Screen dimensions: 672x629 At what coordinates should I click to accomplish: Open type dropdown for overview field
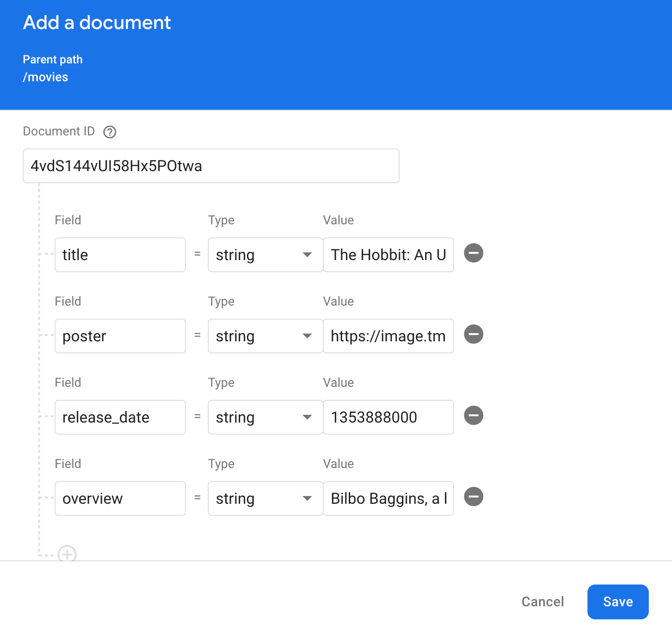pos(265,498)
